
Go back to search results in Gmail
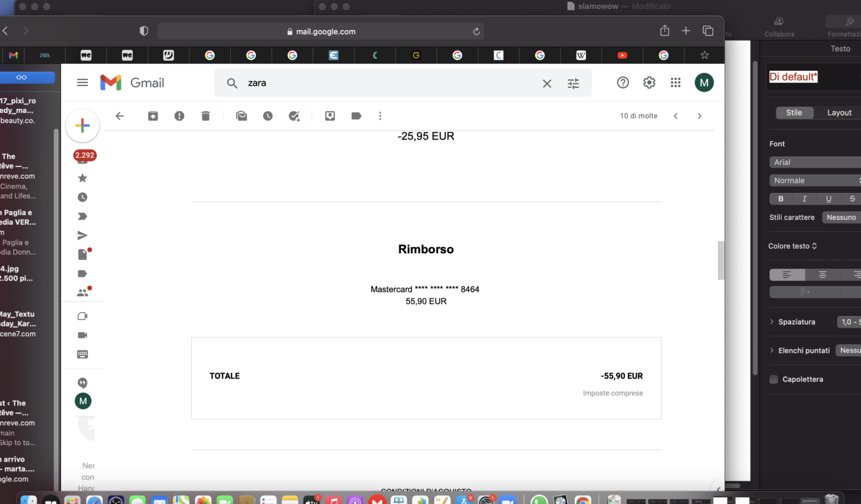click(x=120, y=116)
